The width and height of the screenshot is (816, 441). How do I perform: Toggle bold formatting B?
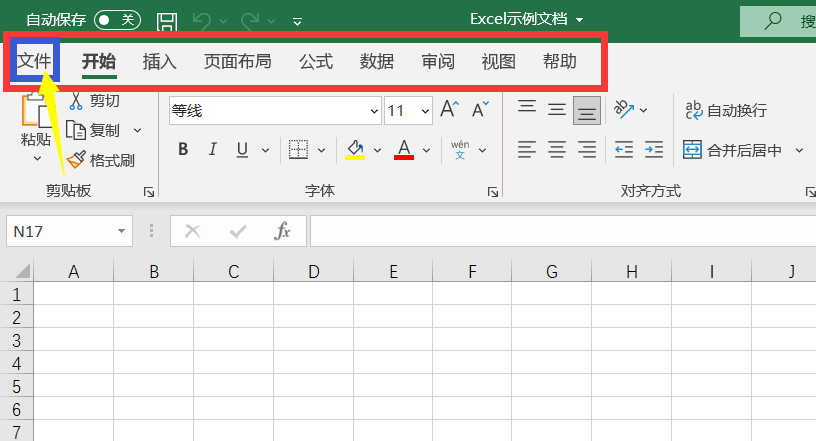tap(183, 150)
